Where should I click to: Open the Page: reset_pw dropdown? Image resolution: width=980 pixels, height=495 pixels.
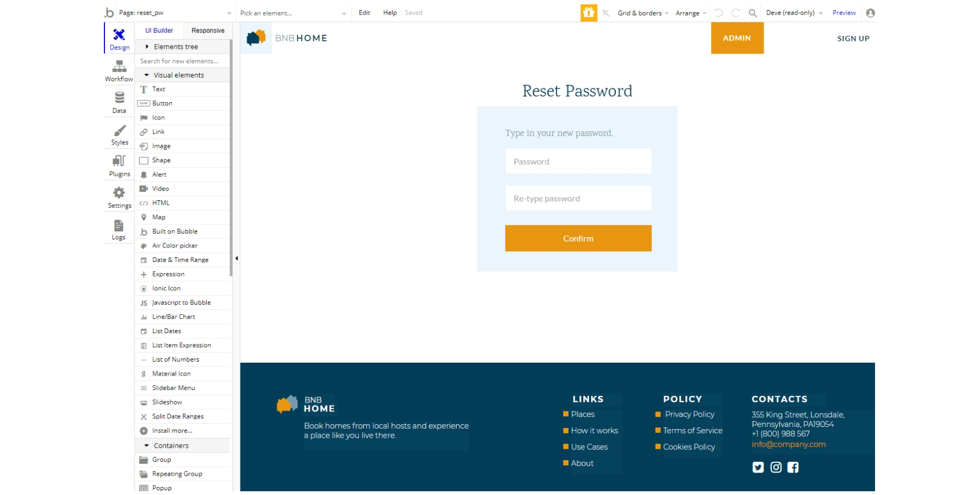coord(175,13)
